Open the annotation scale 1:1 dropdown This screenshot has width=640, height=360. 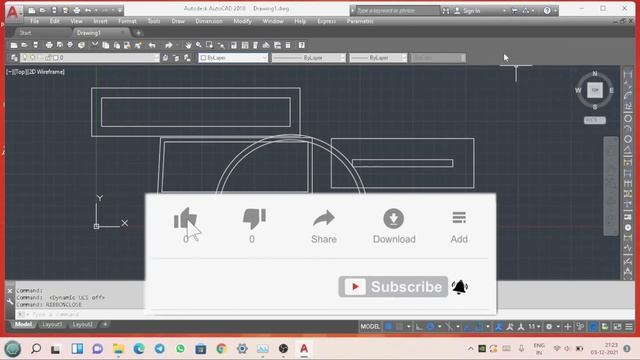[534, 327]
